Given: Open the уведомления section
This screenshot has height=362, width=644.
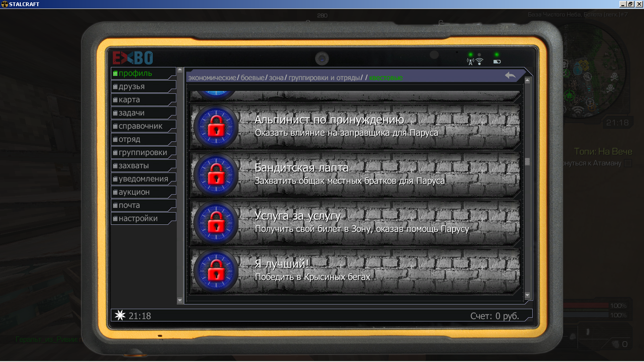Looking at the screenshot, I should click(143, 179).
